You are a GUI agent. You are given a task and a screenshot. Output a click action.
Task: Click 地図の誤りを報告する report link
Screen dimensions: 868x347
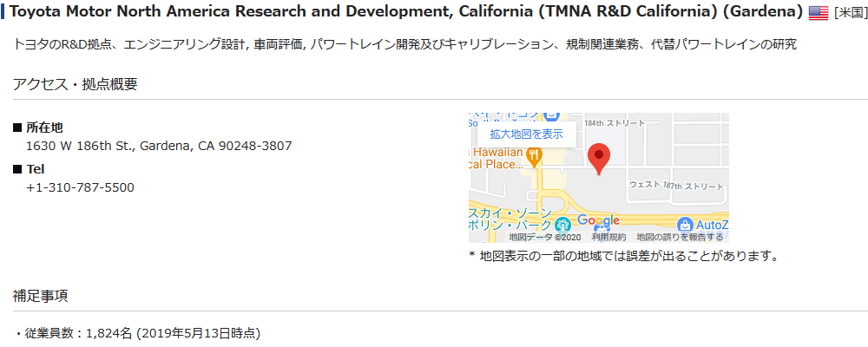[680, 238]
